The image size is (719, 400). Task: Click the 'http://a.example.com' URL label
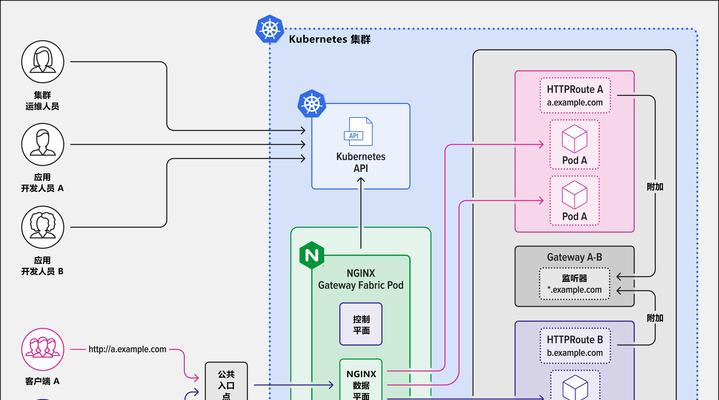(x=127, y=349)
